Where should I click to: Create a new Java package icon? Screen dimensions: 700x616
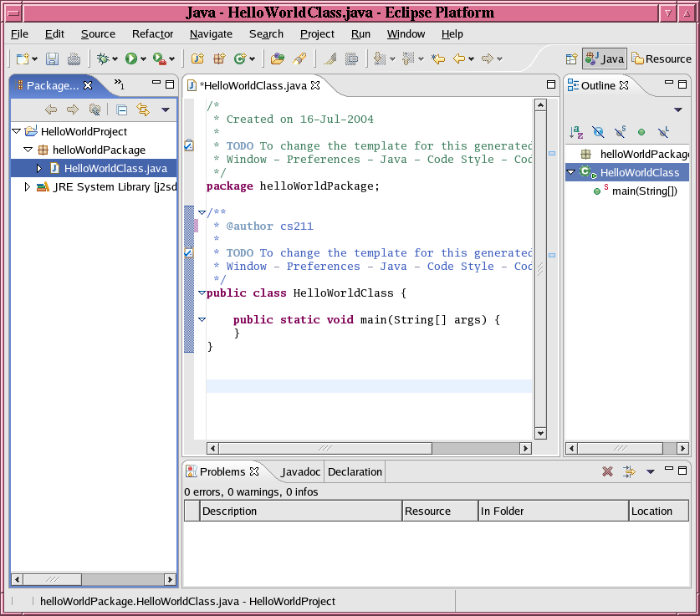[219, 59]
